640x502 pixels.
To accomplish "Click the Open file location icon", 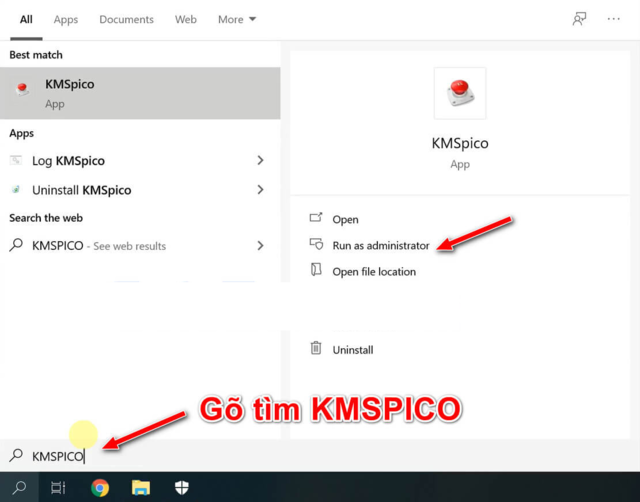I will coord(316,269).
